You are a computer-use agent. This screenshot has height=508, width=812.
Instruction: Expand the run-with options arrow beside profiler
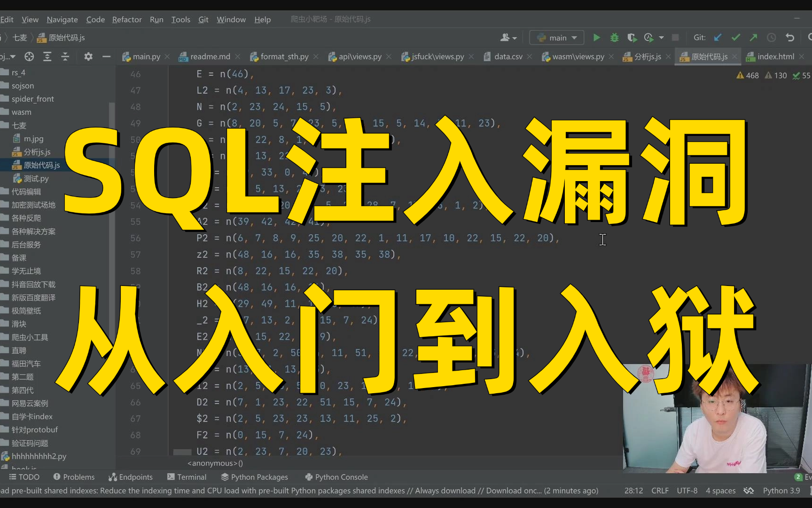point(662,38)
